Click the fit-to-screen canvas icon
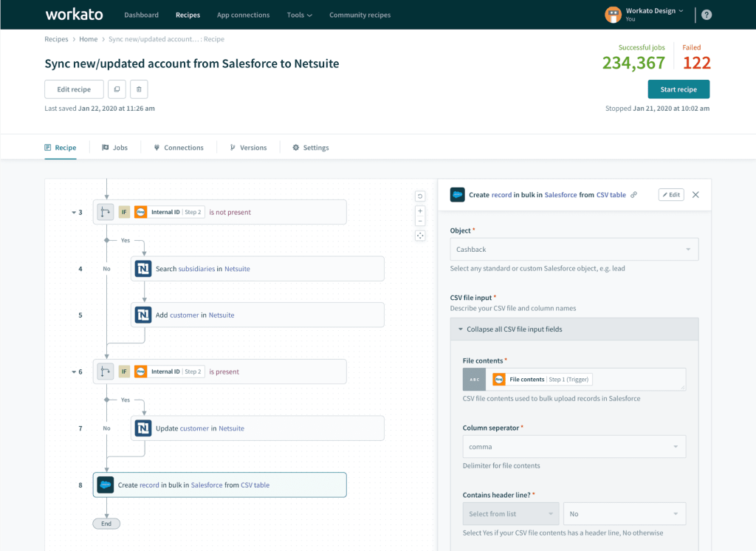 click(420, 236)
